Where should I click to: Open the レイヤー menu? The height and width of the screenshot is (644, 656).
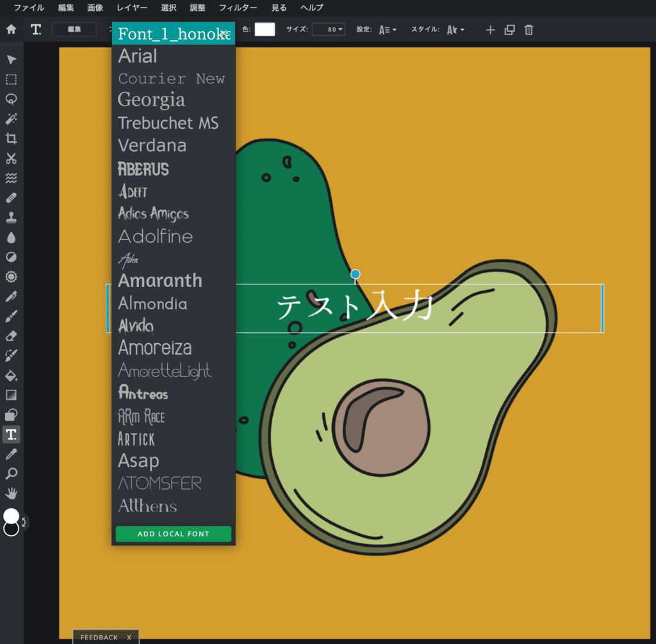click(x=131, y=8)
